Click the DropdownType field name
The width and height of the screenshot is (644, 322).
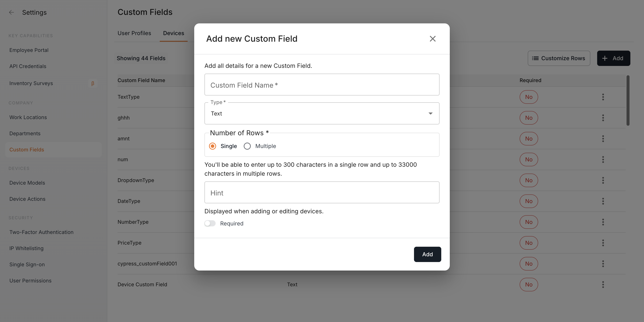136,180
